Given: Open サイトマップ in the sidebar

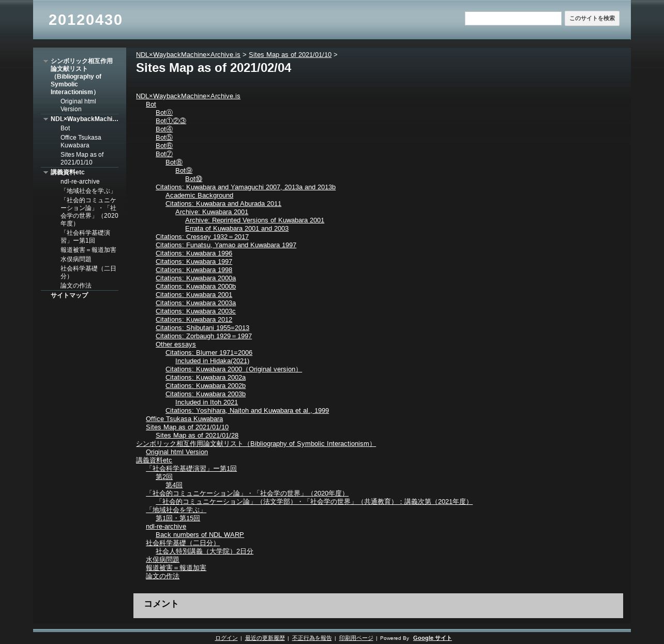Looking at the screenshot, I should coord(69,295).
